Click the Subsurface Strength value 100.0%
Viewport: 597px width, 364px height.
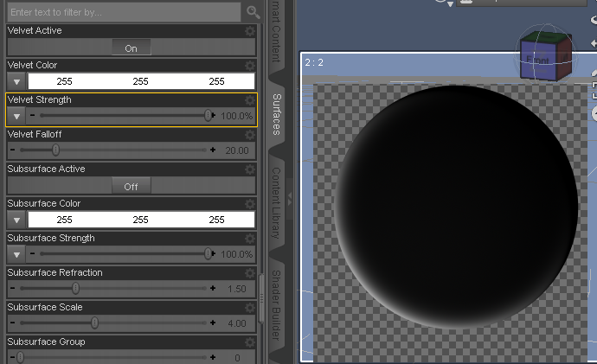click(x=236, y=254)
